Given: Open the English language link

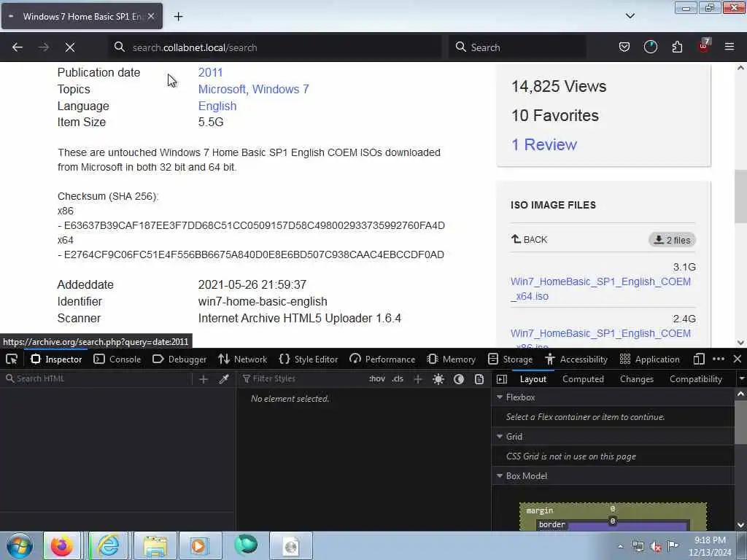Looking at the screenshot, I should coord(217,106).
